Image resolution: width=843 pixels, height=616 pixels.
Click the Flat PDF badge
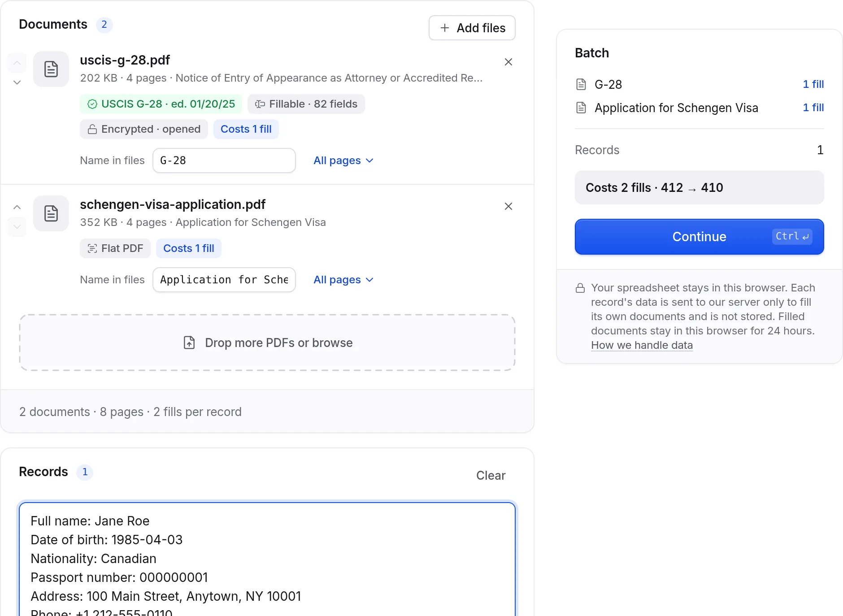coord(115,248)
